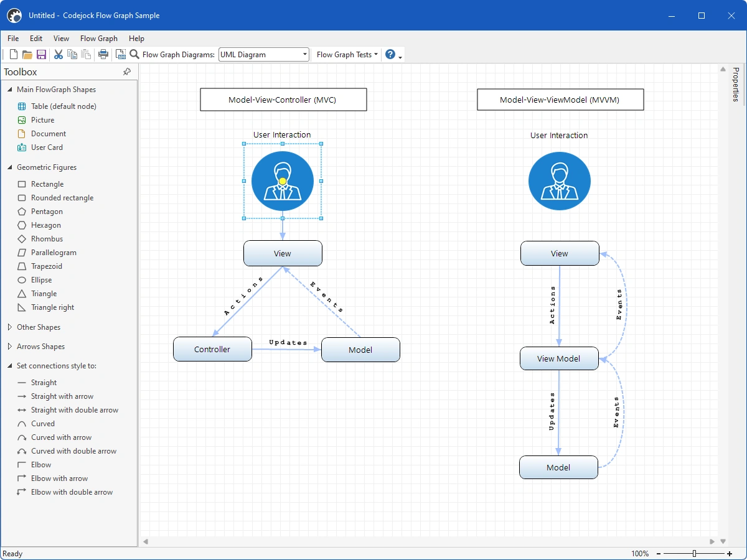Click the blue Help question mark icon
This screenshot has width=747, height=560.
(390, 54)
